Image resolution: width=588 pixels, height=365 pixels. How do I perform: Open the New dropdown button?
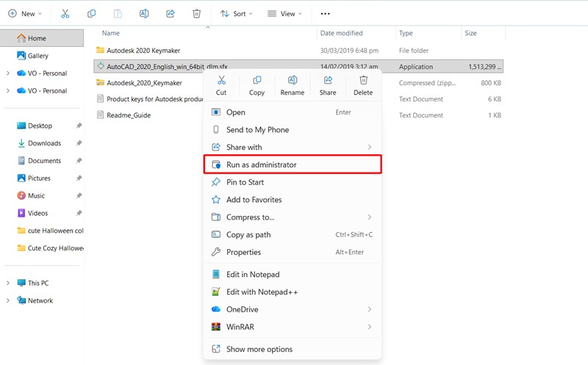click(x=25, y=14)
